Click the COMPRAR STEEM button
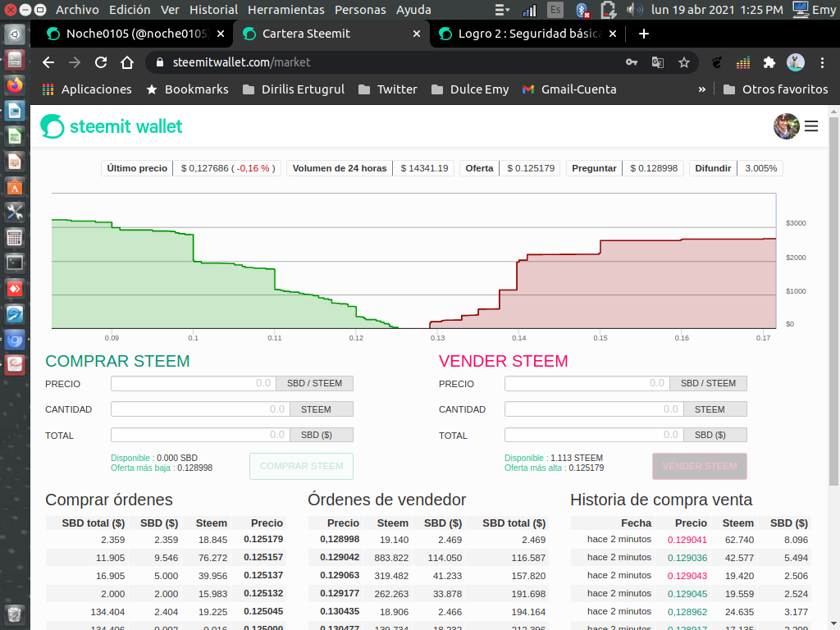This screenshot has width=840, height=630. point(301,466)
